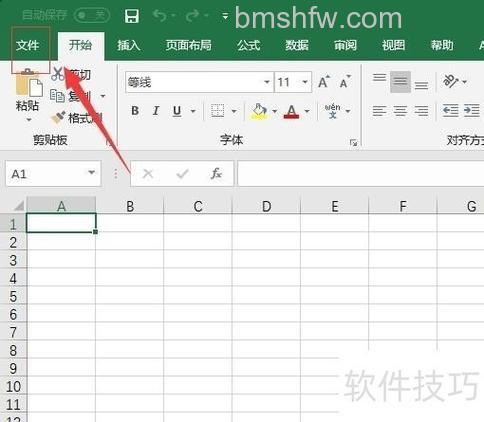Switch to the 开始 (Home) tab
This screenshot has height=422, width=484.
pos(80,45)
